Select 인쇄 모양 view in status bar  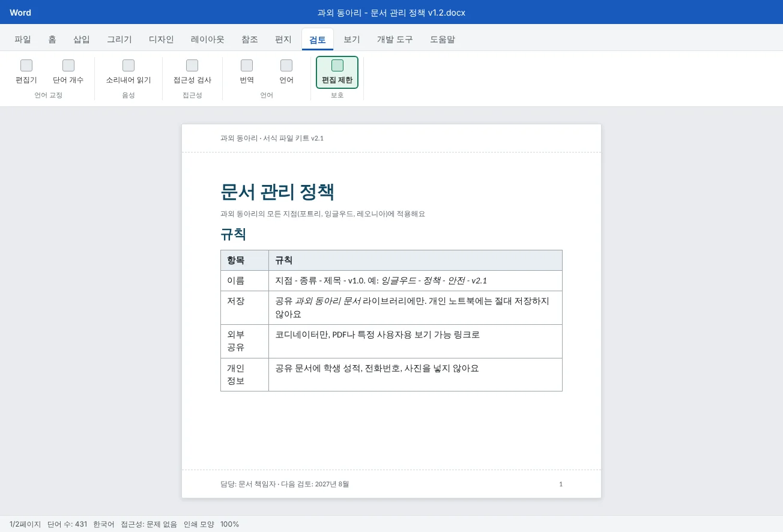coord(199,524)
